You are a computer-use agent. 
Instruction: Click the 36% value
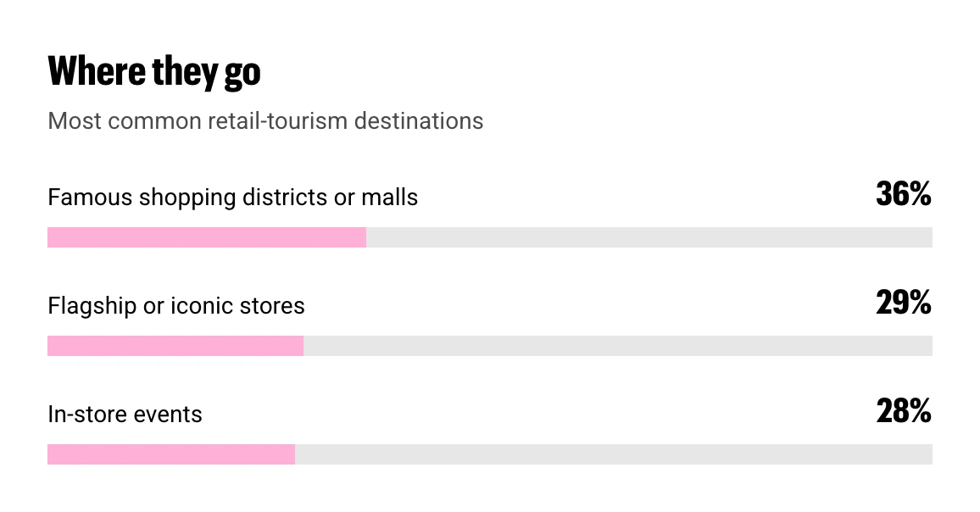click(904, 194)
